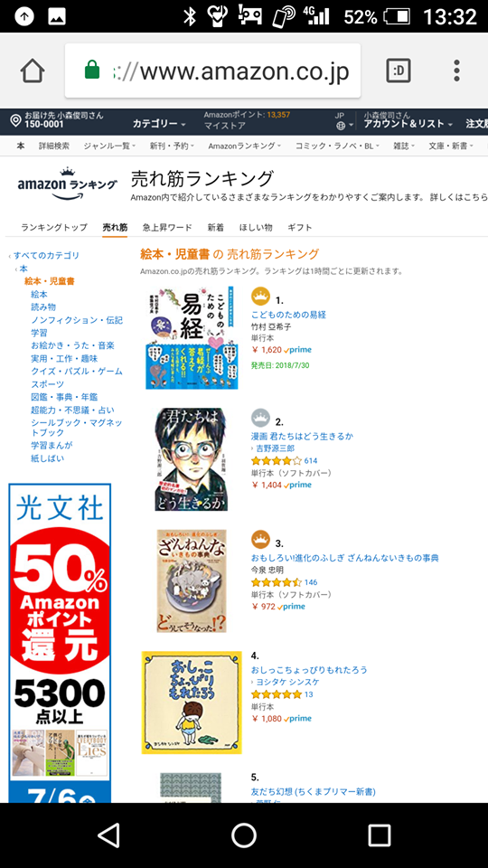The image size is (488, 868).
Task: Select 学習まんが in the category list
Action: (x=52, y=445)
